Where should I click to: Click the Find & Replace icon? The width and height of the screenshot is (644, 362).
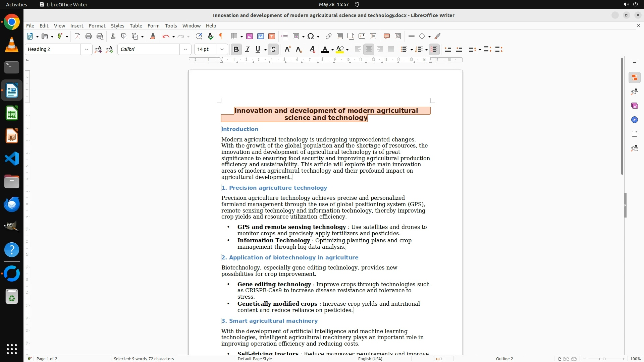click(199, 37)
